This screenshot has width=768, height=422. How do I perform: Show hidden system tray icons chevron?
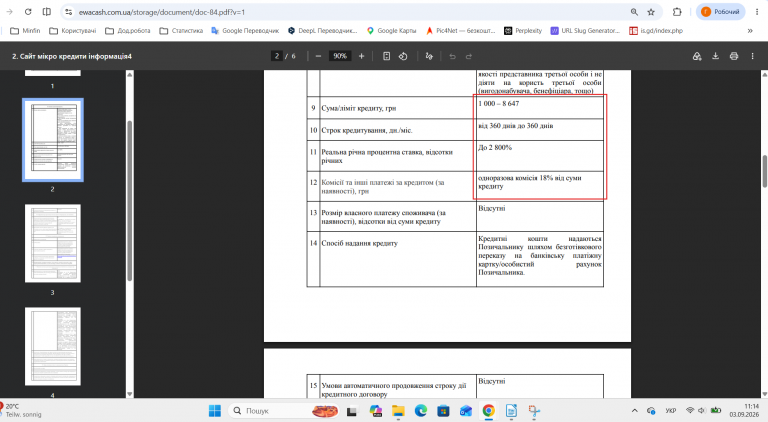pos(635,410)
